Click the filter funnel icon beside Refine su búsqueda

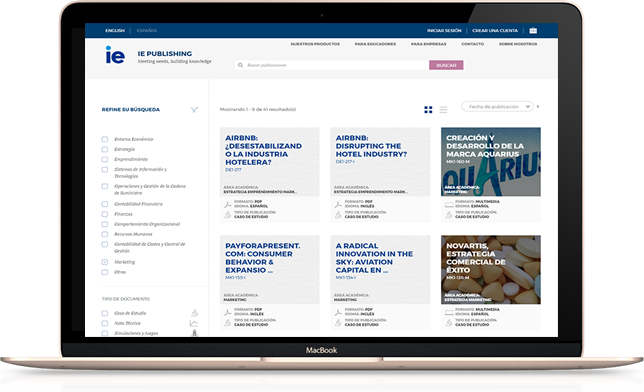[x=194, y=110]
